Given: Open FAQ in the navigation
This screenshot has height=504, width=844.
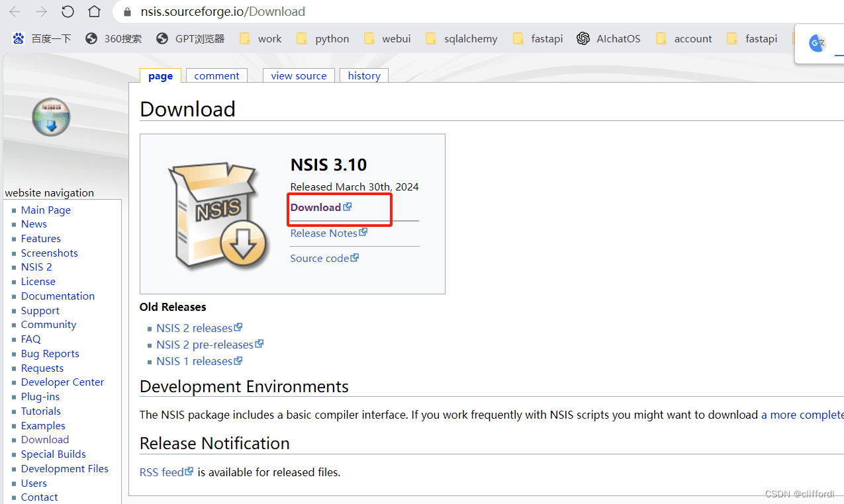Looking at the screenshot, I should 30,339.
